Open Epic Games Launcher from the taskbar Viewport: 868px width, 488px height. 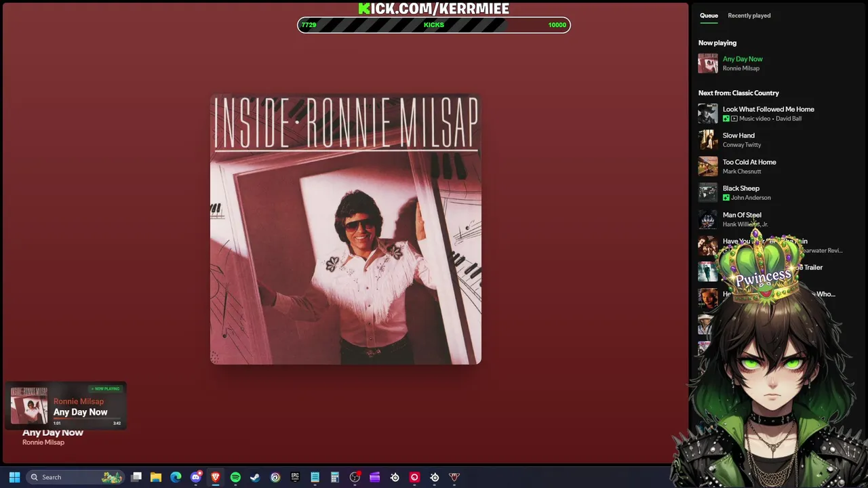point(295,477)
